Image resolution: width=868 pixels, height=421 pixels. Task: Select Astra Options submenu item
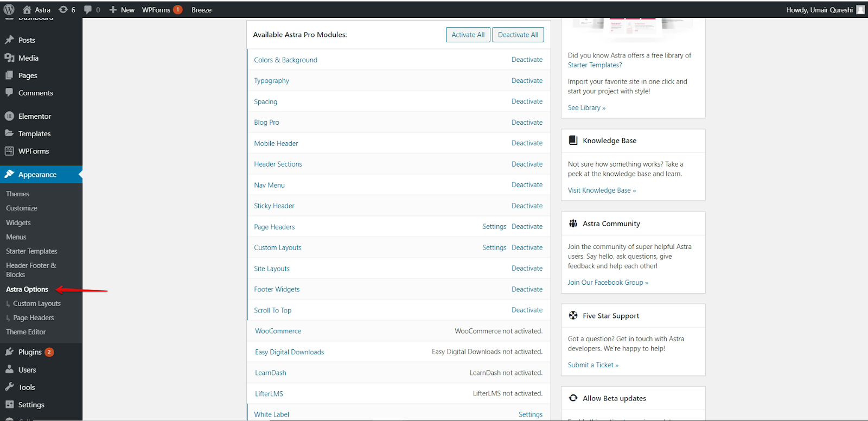coord(27,289)
